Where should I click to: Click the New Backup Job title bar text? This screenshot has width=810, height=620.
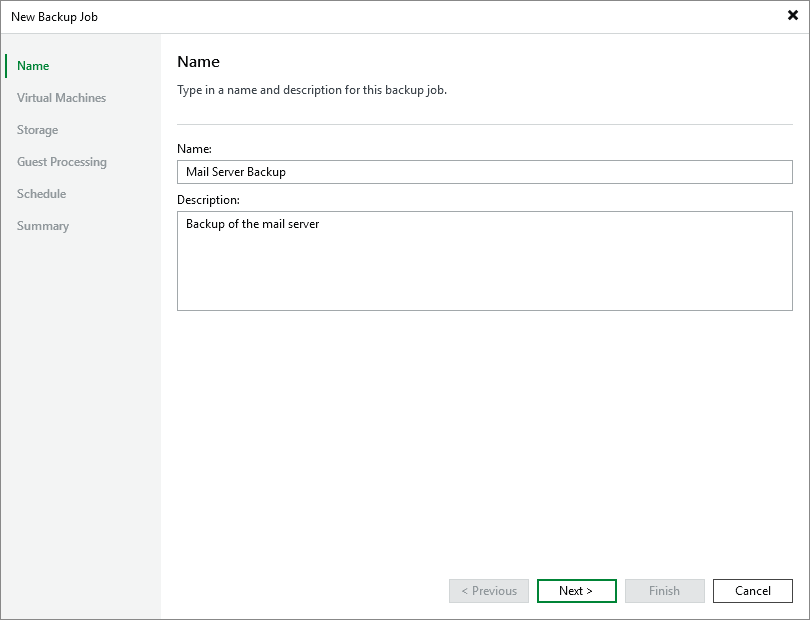[x=54, y=17]
